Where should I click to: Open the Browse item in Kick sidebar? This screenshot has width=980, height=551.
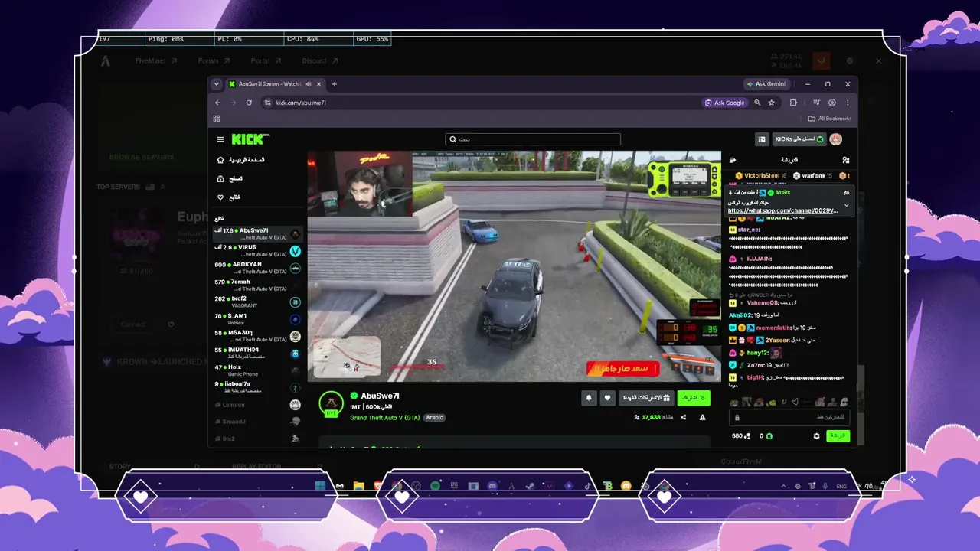coord(230,178)
